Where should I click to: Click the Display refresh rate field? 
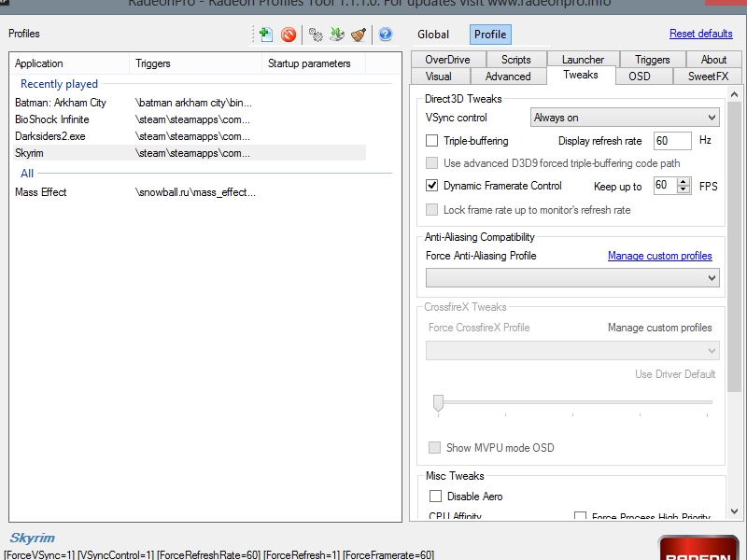(672, 141)
